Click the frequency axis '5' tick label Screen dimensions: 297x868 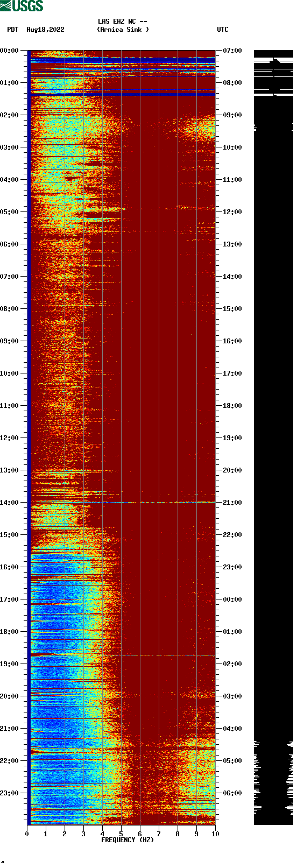[121, 834]
